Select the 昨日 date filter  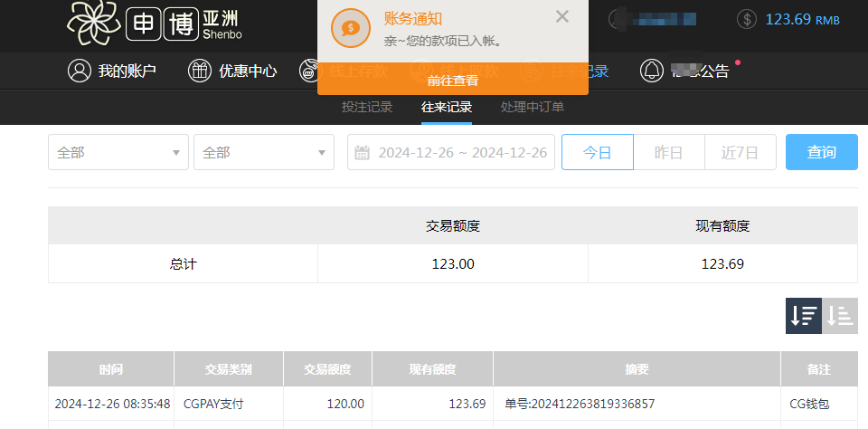tap(668, 152)
